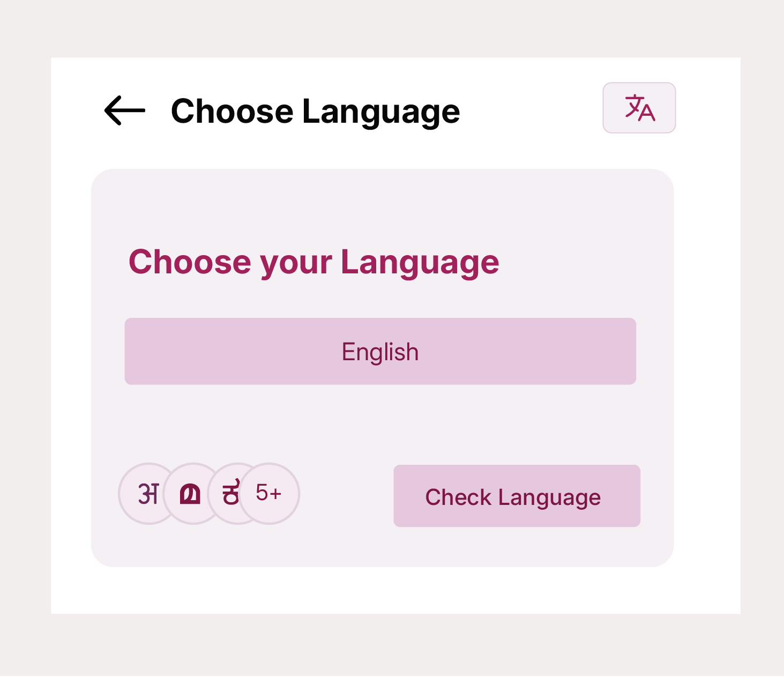Verify selection with Check Language
This screenshot has width=784, height=677.
517,496
